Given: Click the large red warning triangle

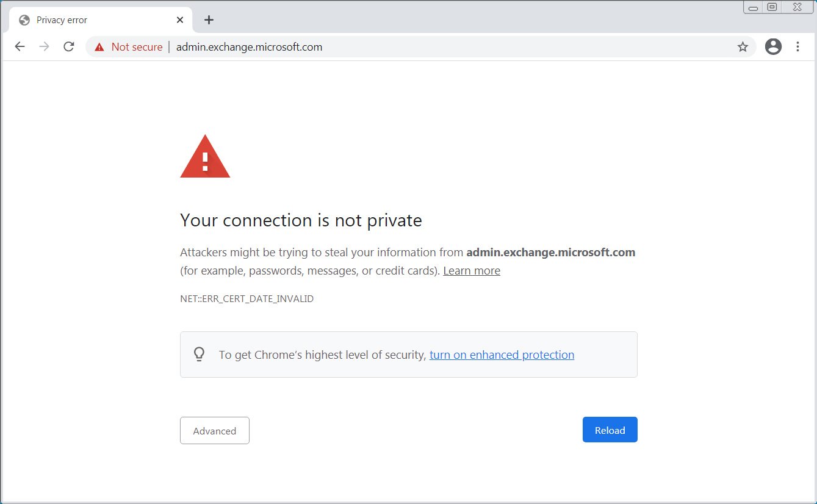Looking at the screenshot, I should (205, 157).
